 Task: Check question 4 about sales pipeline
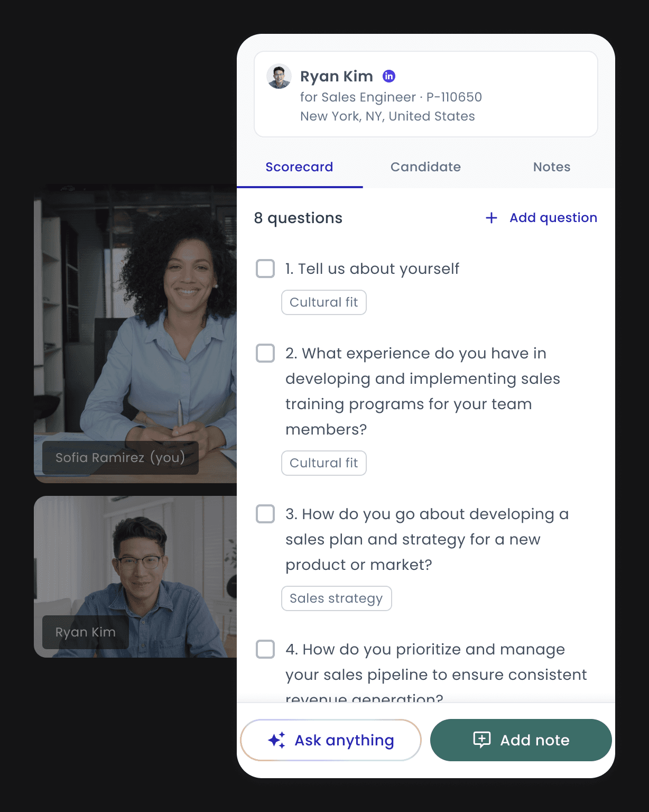click(x=265, y=649)
